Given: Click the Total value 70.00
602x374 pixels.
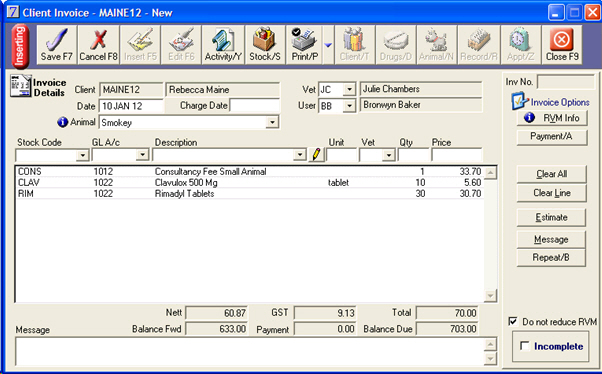Looking at the screenshot, I should [x=447, y=313].
